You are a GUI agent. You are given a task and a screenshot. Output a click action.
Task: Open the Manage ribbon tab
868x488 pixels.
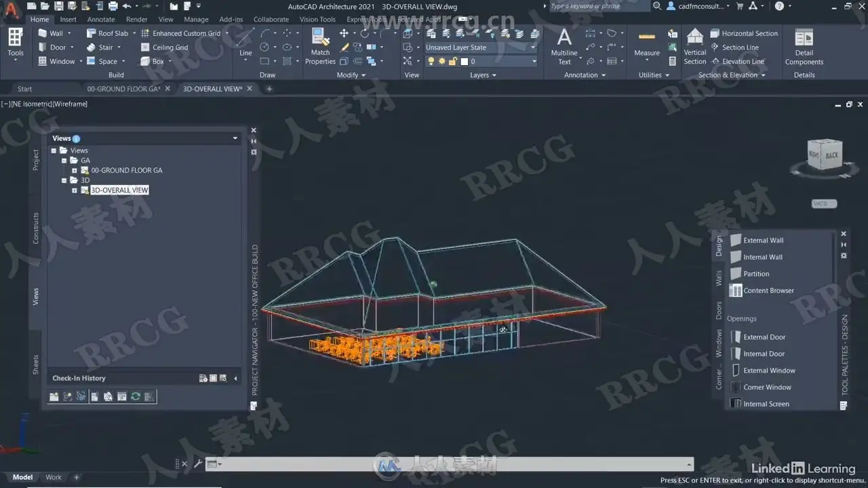[196, 20]
